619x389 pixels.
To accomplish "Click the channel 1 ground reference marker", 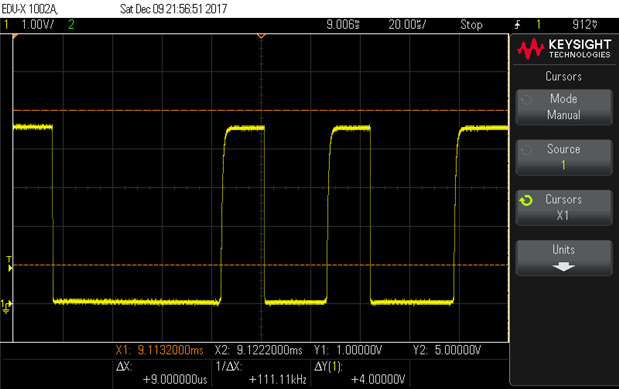I will (x=6, y=306).
